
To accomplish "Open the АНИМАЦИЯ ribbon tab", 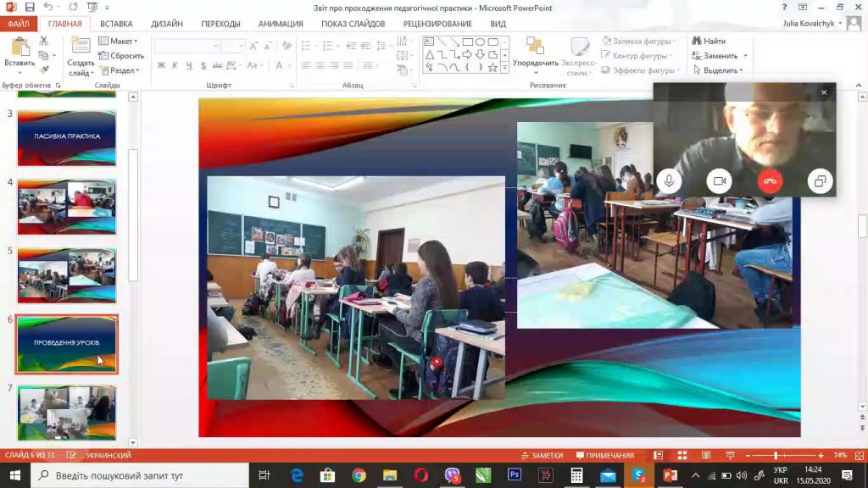I will [281, 24].
